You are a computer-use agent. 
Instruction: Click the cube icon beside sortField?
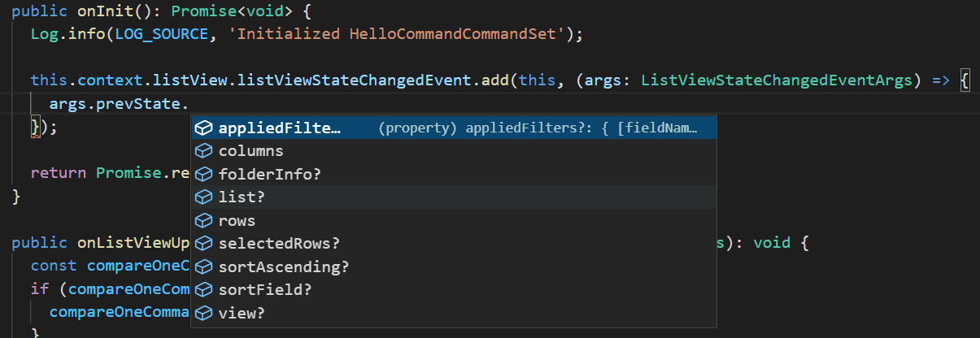(203, 290)
